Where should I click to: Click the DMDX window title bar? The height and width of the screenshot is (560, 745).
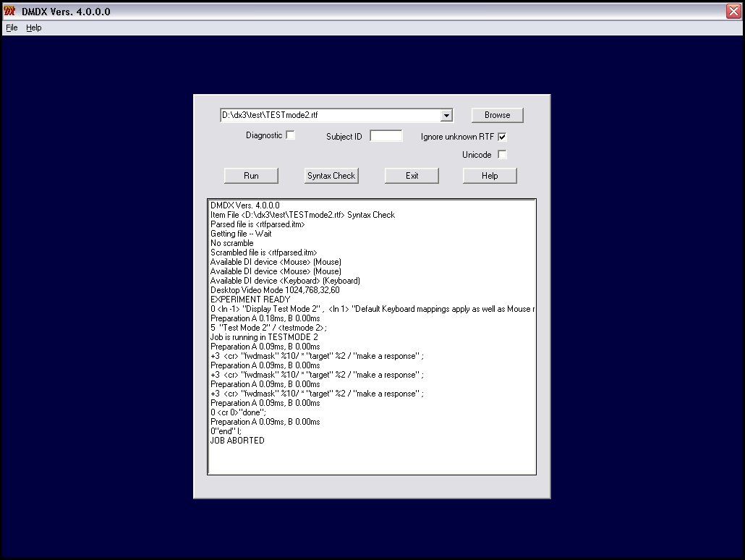point(289,12)
